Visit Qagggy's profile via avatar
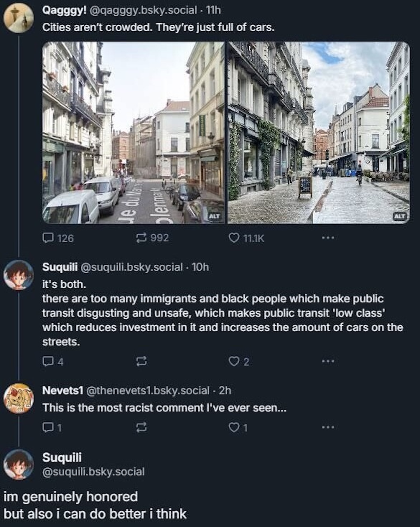 (18, 18)
